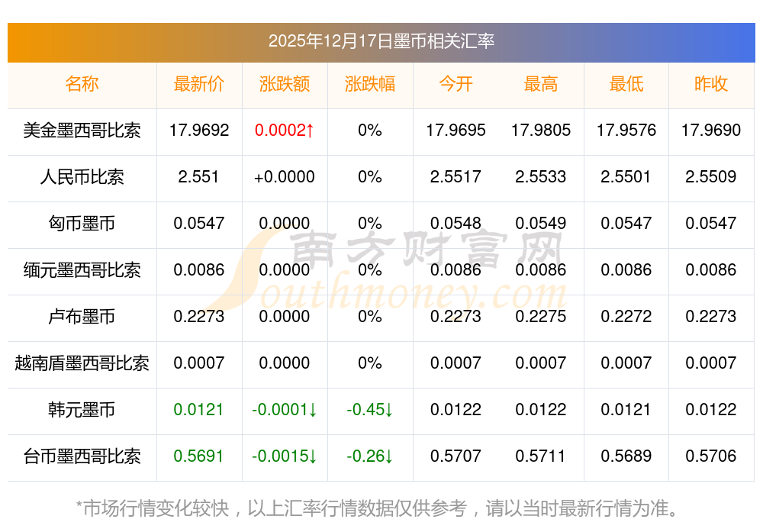This screenshot has width=763, height=532.
Task: Select the 名称 column header
Action: (x=82, y=84)
